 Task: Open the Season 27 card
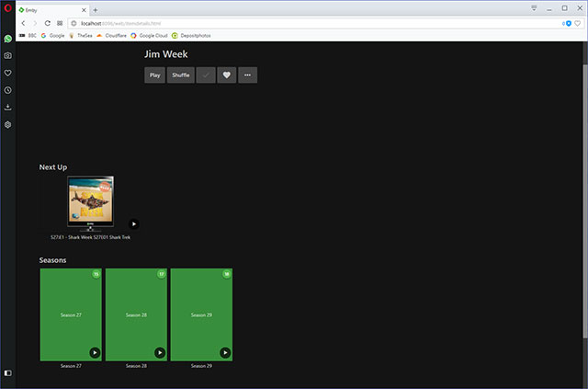(71, 315)
